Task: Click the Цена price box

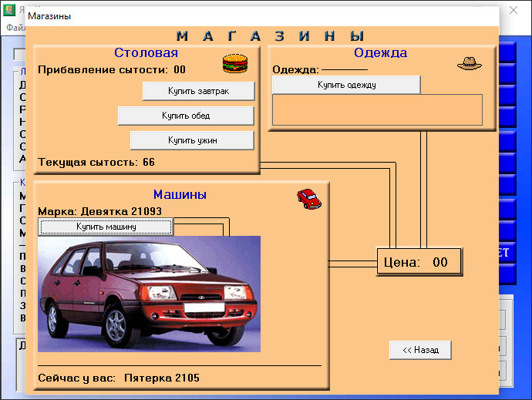Action: [419, 262]
